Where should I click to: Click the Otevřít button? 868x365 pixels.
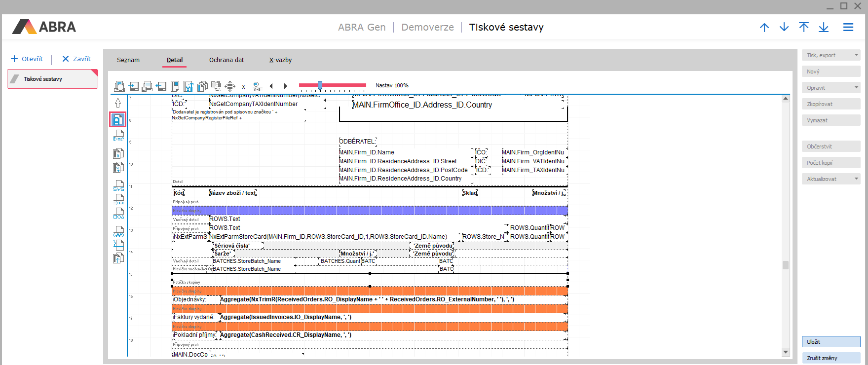click(27, 59)
